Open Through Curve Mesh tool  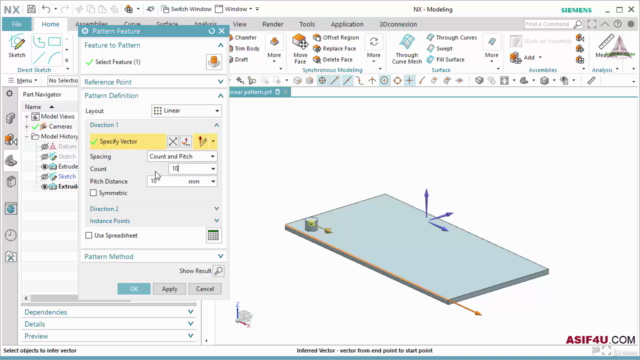tap(407, 49)
